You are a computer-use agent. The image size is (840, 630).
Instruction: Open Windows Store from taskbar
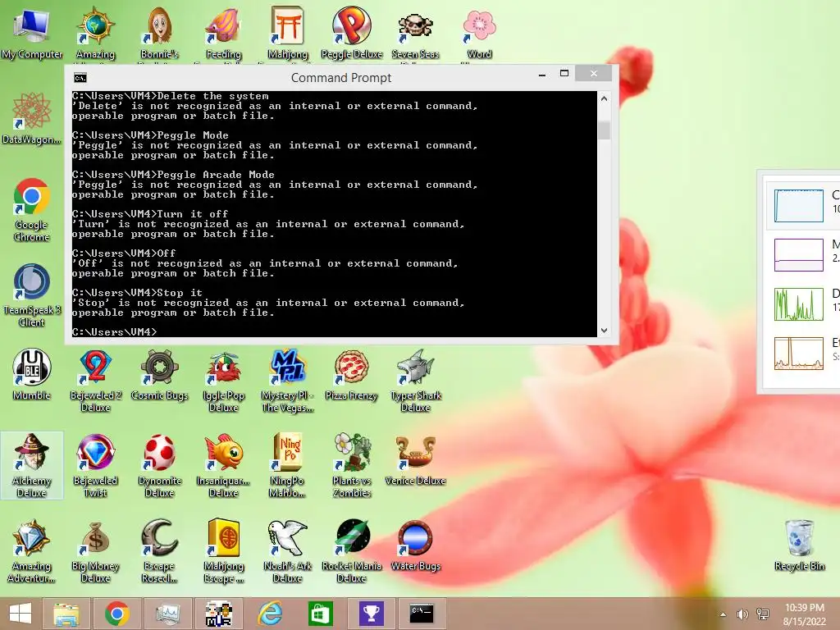[321, 614]
